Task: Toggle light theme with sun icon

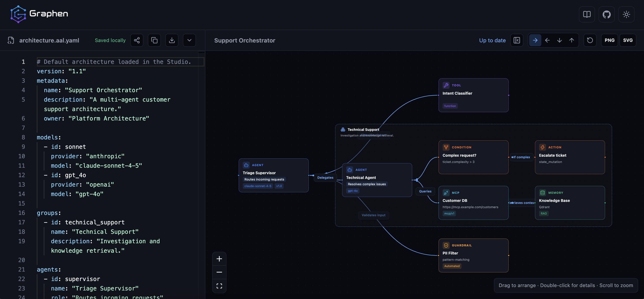Action: pos(626,14)
